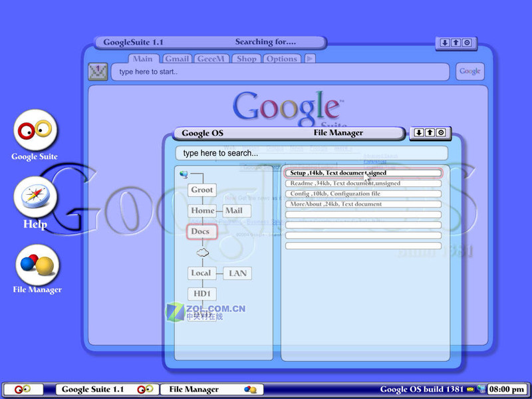
Task: Click the arrow tab after Options
Action: click(310, 59)
